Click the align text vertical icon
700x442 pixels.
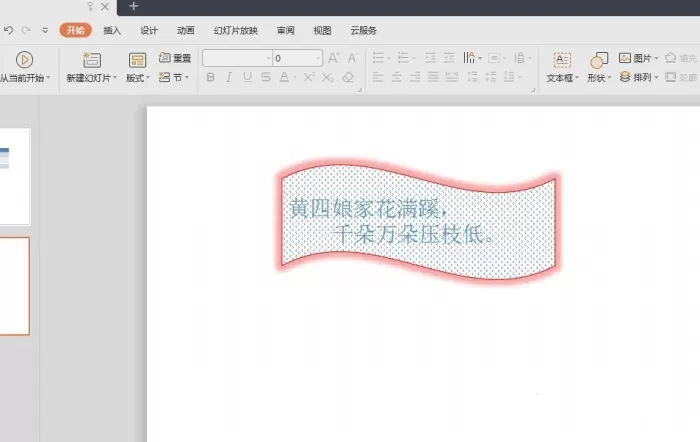pos(494,58)
